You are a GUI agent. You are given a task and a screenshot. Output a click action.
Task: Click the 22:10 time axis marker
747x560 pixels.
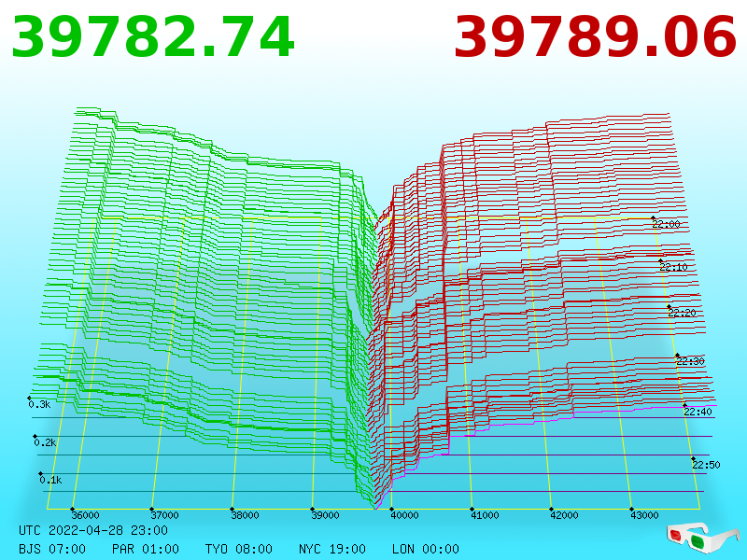pyautogui.click(x=673, y=267)
